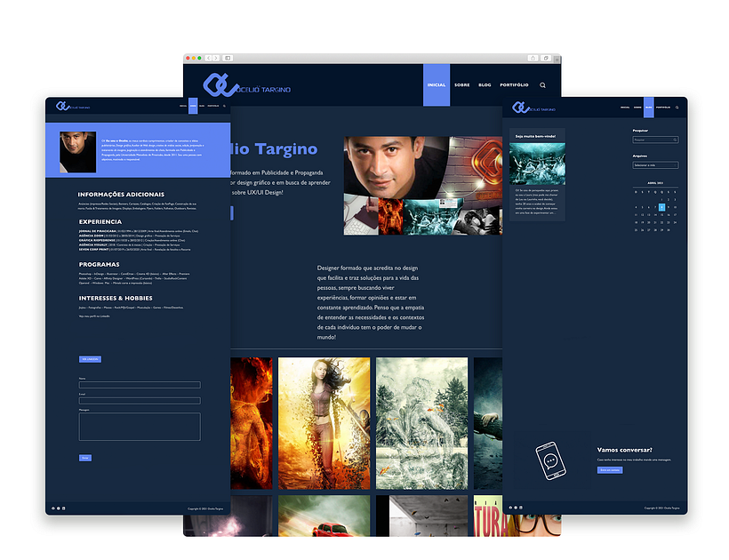Click first footer social icon in Blog window
Viewport: 729px width, 560px height.
[x=510, y=508]
